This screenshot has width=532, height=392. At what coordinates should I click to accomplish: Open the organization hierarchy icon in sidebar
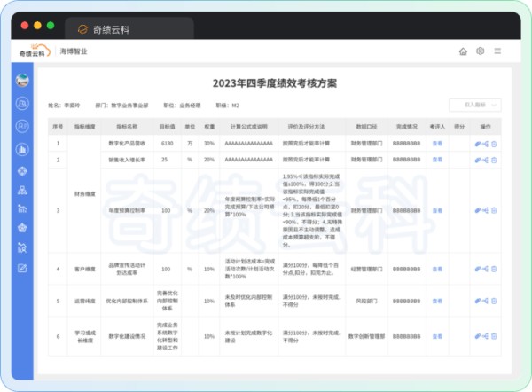(22, 190)
